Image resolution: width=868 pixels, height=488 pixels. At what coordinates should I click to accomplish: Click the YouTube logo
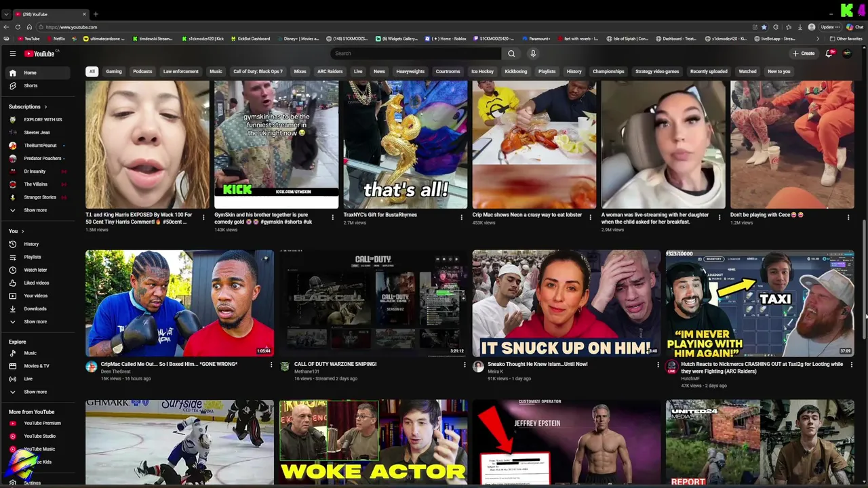click(x=39, y=54)
